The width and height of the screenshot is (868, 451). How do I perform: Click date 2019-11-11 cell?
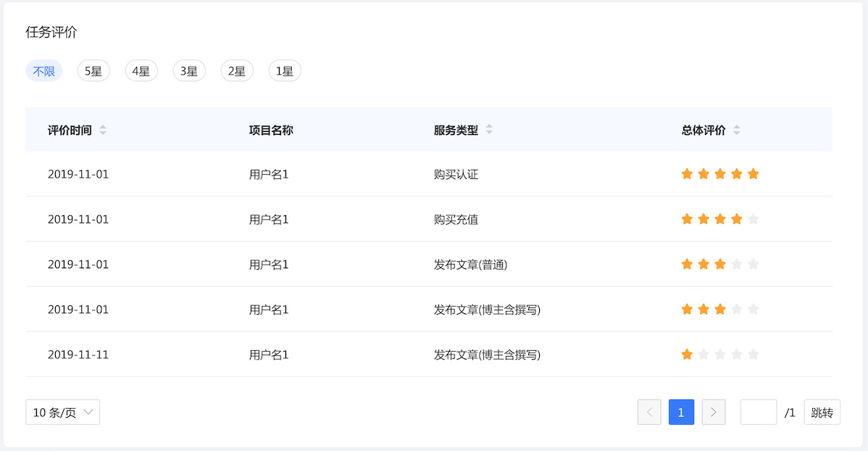point(78,355)
